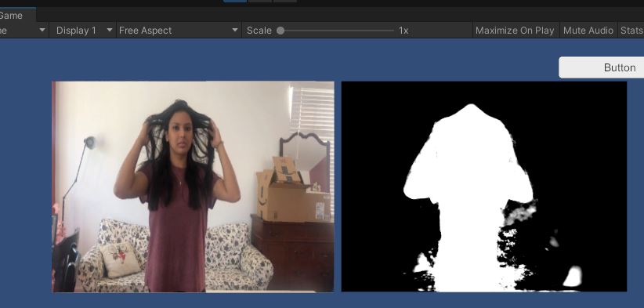Toggle Mute Audio
This screenshot has height=308, width=644.
[588, 31]
